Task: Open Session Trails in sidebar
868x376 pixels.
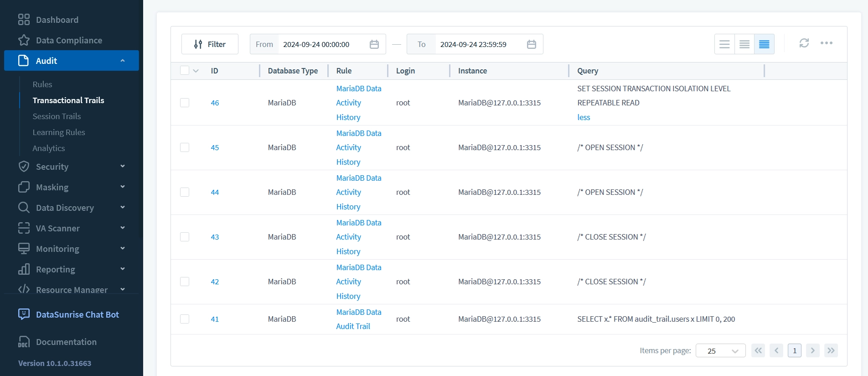Action: (x=57, y=116)
